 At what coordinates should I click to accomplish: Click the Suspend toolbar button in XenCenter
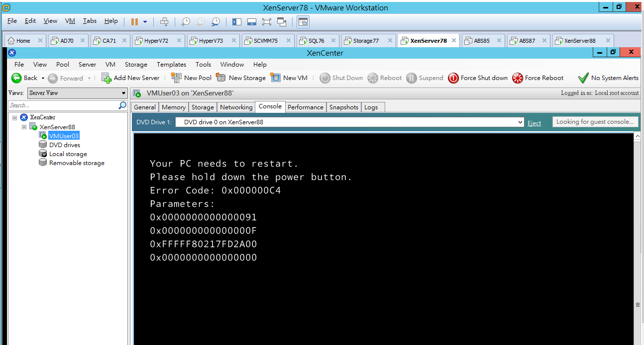click(x=425, y=78)
